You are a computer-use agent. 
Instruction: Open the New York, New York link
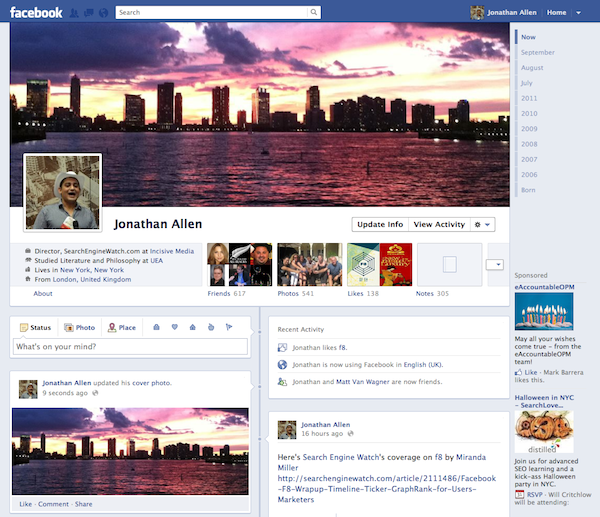(x=92, y=270)
